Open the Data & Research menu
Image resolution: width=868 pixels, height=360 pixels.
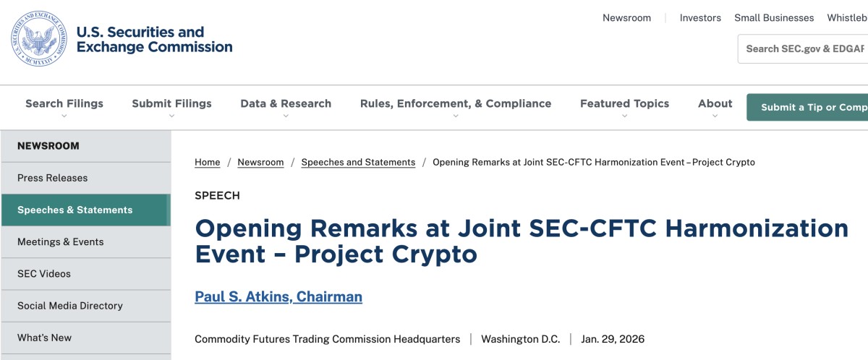[x=286, y=105]
